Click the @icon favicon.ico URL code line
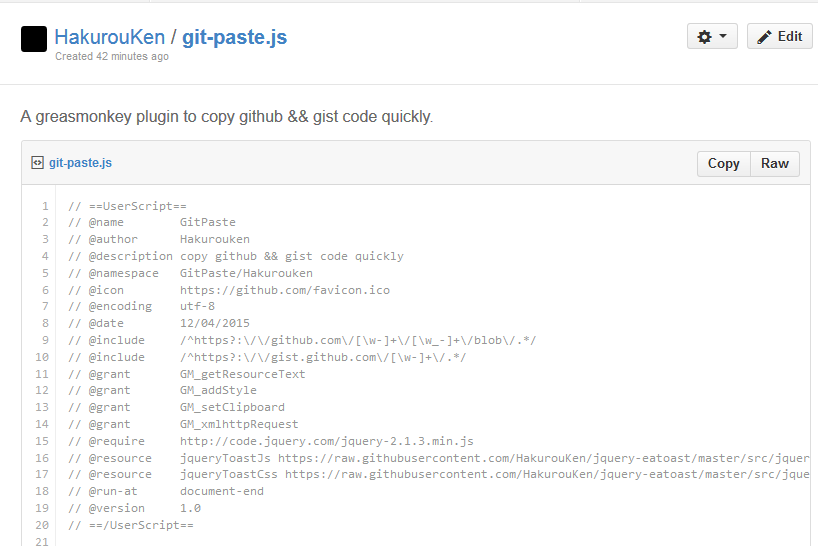The height and width of the screenshot is (546, 818). tap(284, 290)
